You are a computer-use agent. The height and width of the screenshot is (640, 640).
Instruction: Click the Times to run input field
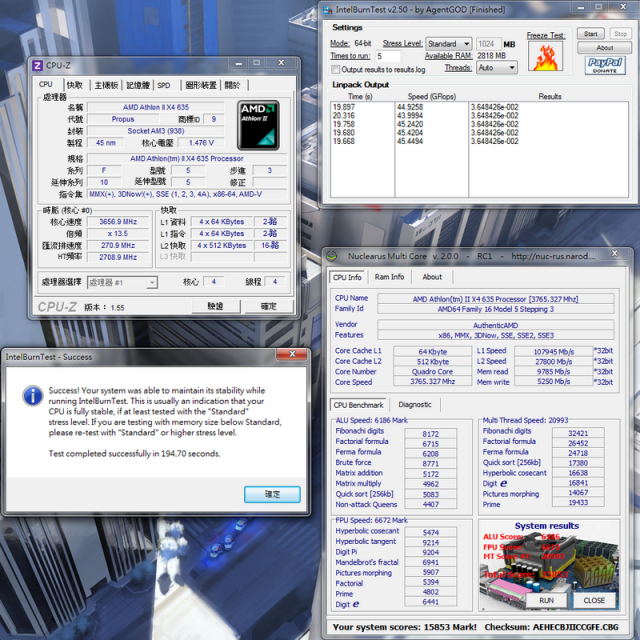point(387,56)
